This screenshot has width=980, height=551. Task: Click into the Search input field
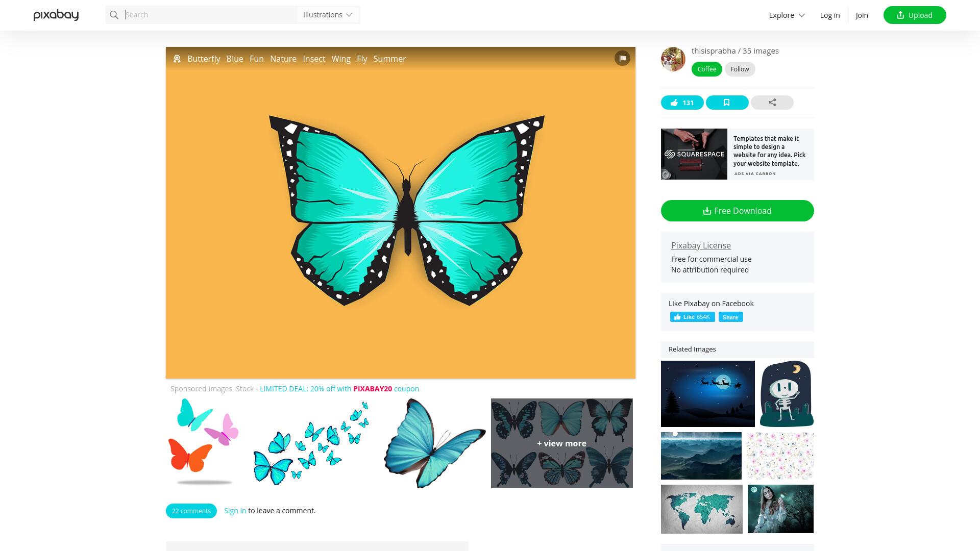209,15
